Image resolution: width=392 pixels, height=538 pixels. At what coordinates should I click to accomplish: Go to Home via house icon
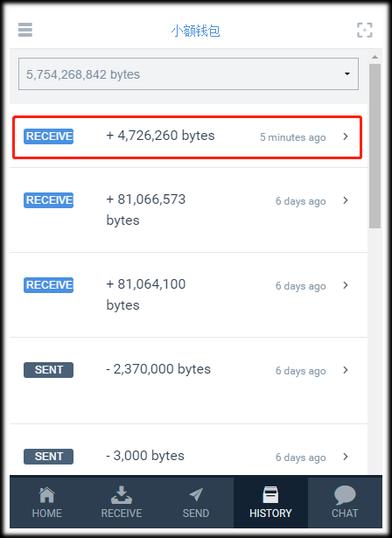[46, 495]
